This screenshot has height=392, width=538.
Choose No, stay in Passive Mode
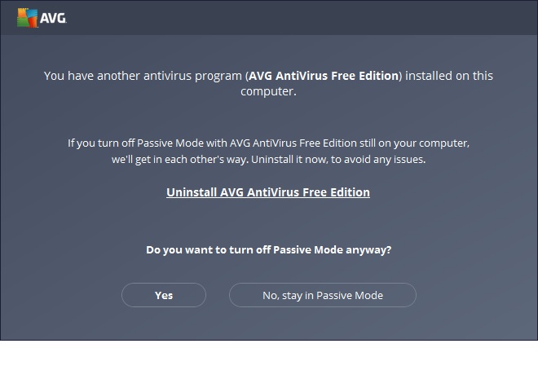click(x=323, y=295)
